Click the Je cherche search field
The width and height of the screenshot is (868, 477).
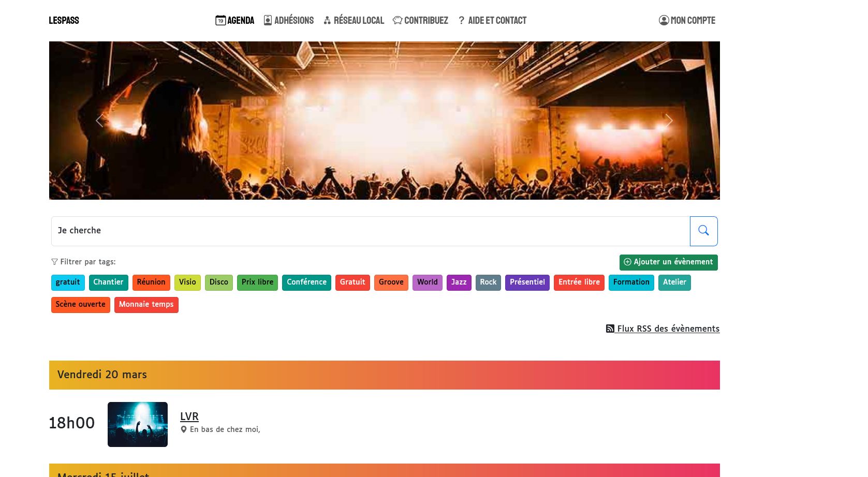370,231
